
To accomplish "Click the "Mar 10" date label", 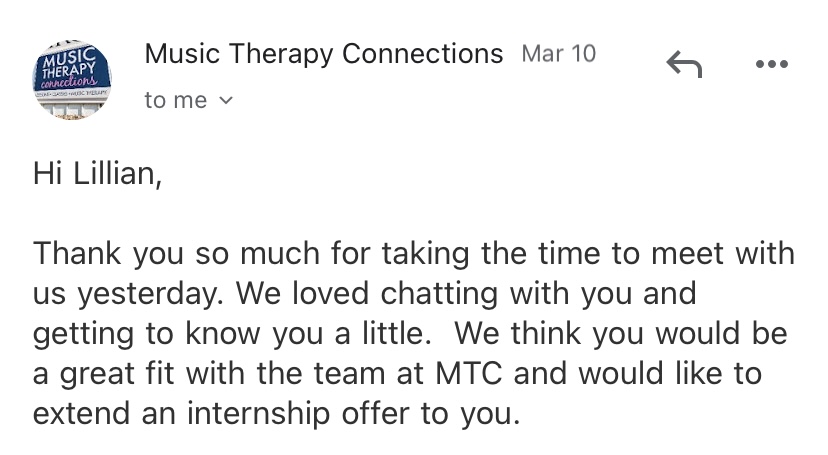I will (x=558, y=54).
